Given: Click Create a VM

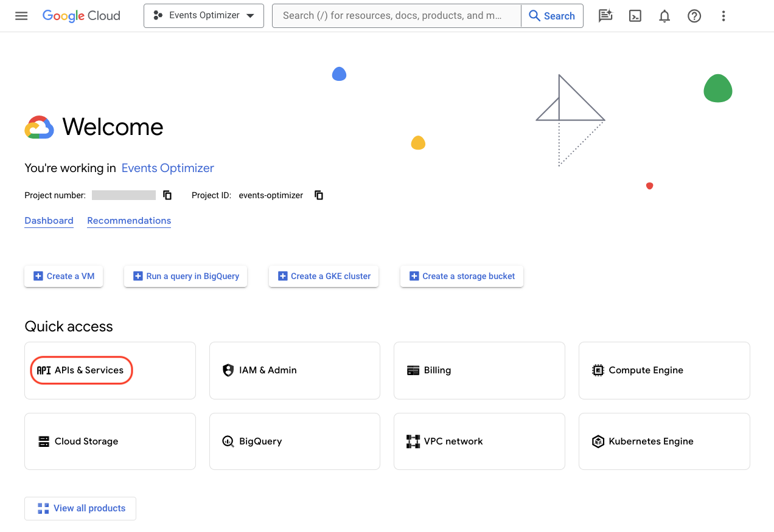Looking at the screenshot, I should point(63,276).
